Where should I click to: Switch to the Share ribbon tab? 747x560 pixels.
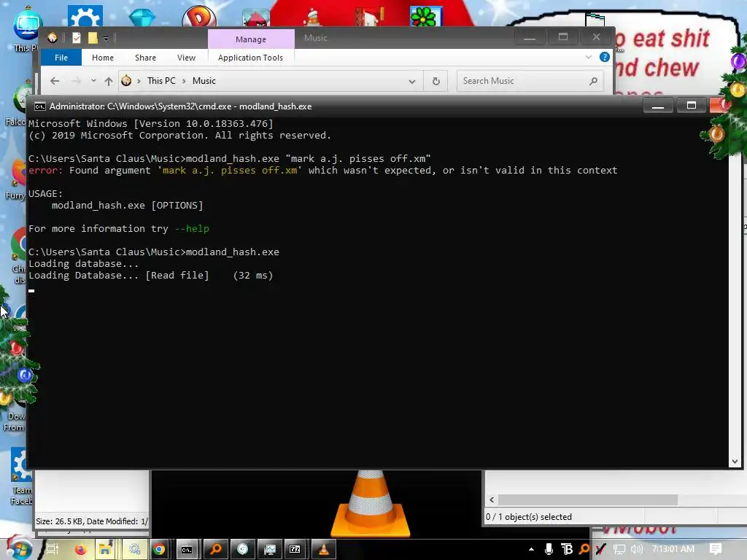pyautogui.click(x=145, y=58)
